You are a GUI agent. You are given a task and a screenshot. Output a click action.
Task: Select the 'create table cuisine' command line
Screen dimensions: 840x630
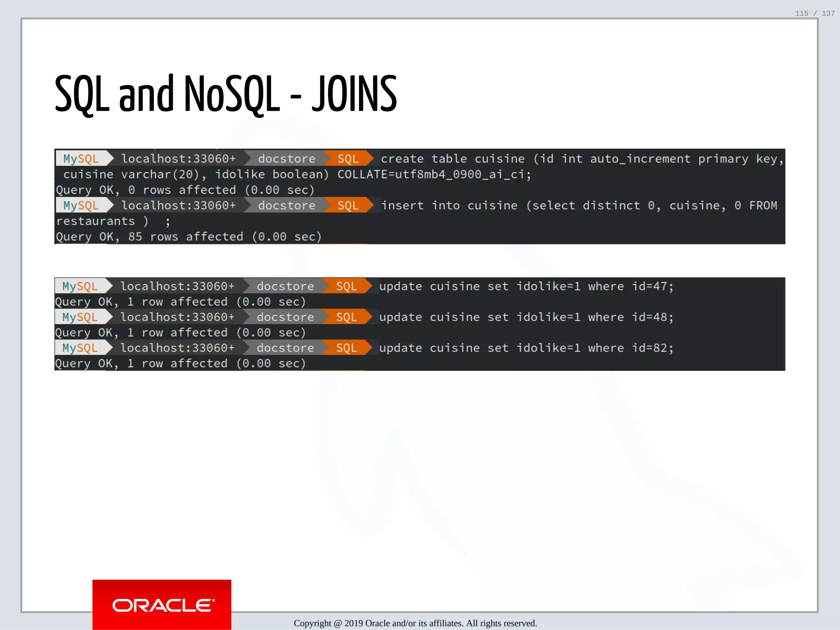[582, 159]
